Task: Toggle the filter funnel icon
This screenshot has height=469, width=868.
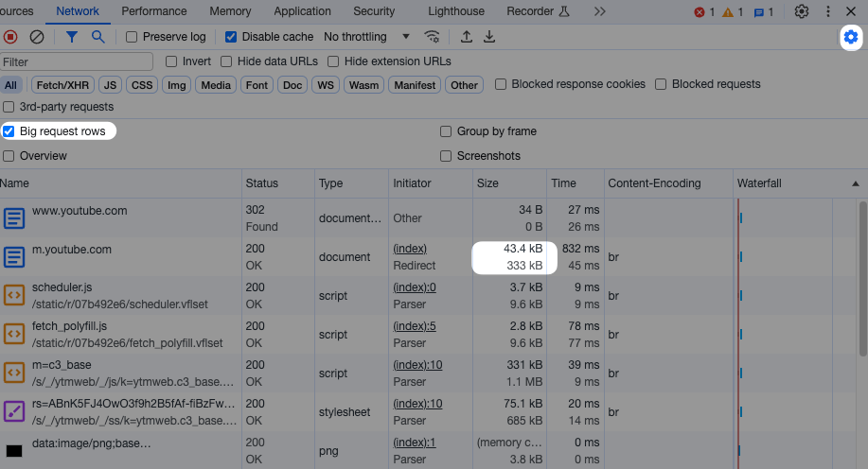Action: (71, 37)
